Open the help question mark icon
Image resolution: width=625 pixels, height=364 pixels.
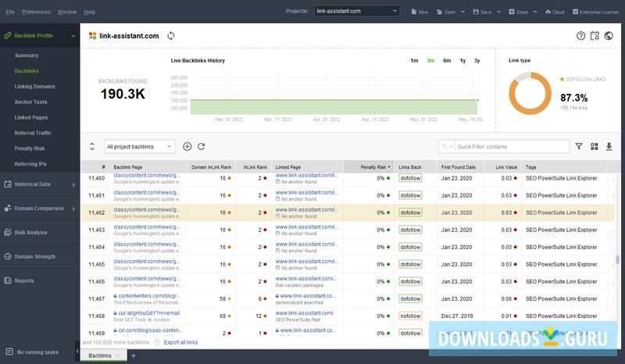(580, 36)
